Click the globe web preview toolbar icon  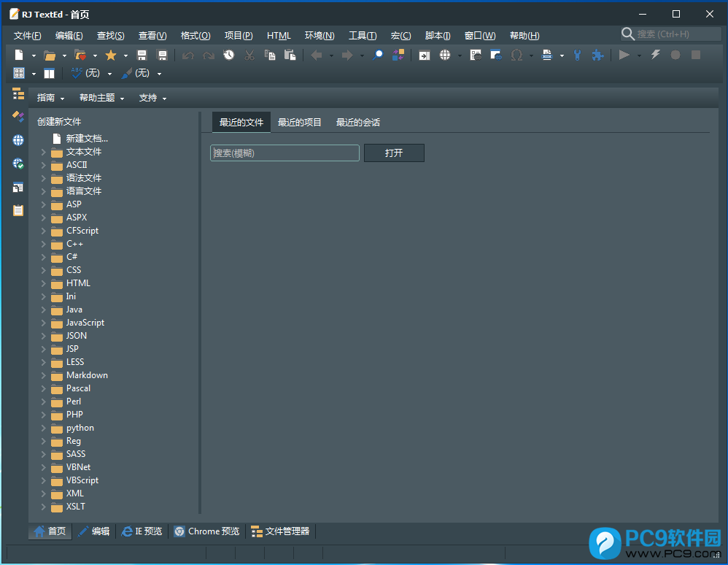click(x=445, y=55)
